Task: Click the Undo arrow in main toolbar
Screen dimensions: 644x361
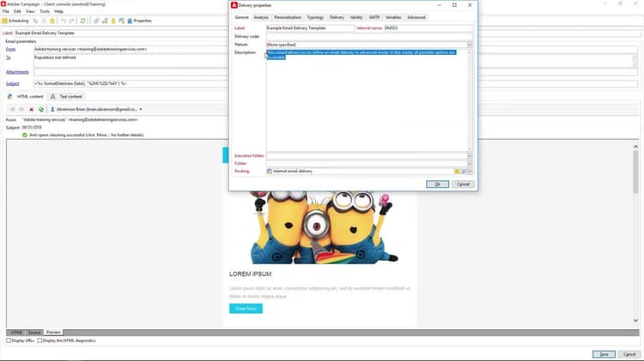Action: (64, 21)
